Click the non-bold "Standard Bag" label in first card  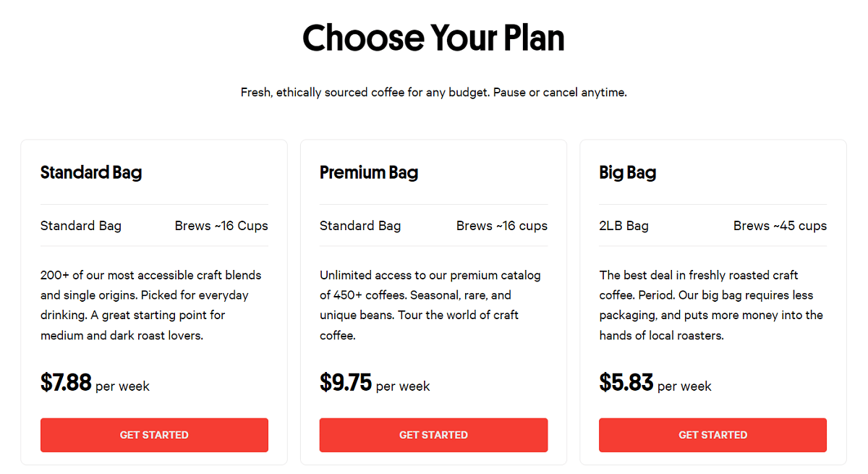(x=81, y=226)
